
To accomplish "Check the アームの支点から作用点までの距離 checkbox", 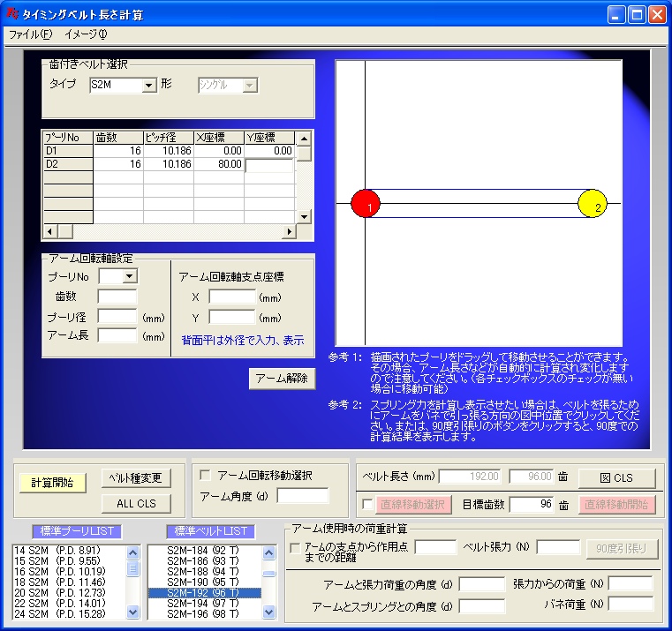I will pyautogui.click(x=296, y=548).
